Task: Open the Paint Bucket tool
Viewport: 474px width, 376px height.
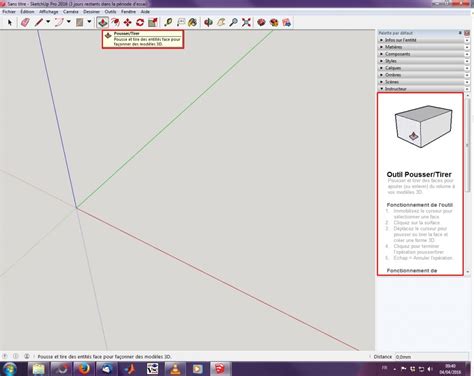Action: [192, 22]
